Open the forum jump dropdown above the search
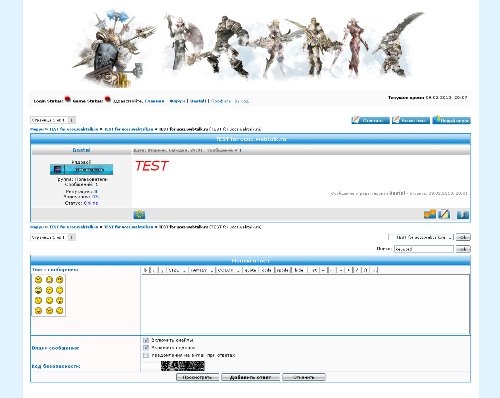The image size is (500, 398). coord(421,237)
